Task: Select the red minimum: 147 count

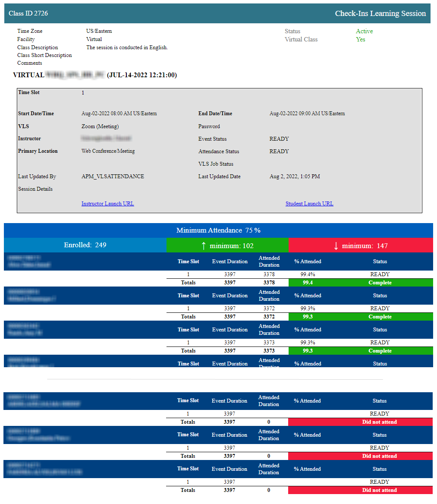Action: click(365, 246)
